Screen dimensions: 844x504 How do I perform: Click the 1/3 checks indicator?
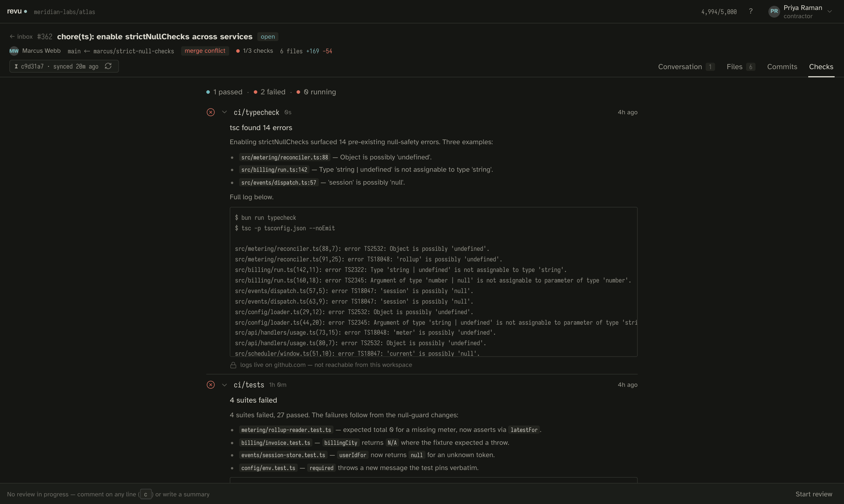[x=254, y=51]
